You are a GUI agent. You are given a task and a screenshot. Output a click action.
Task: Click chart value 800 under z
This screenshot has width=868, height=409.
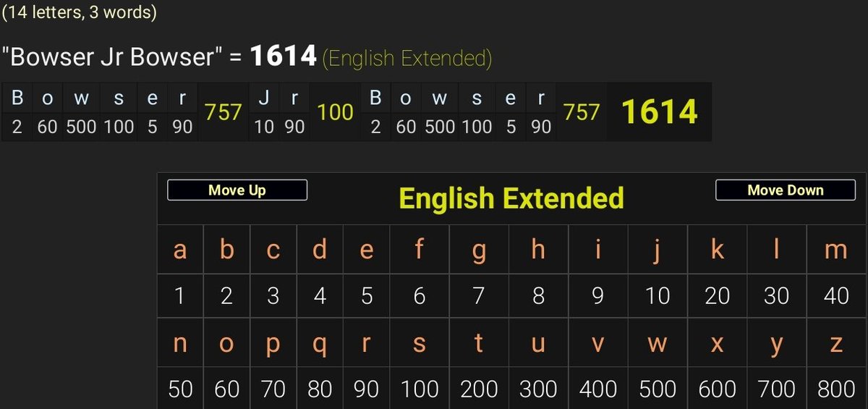point(836,389)
